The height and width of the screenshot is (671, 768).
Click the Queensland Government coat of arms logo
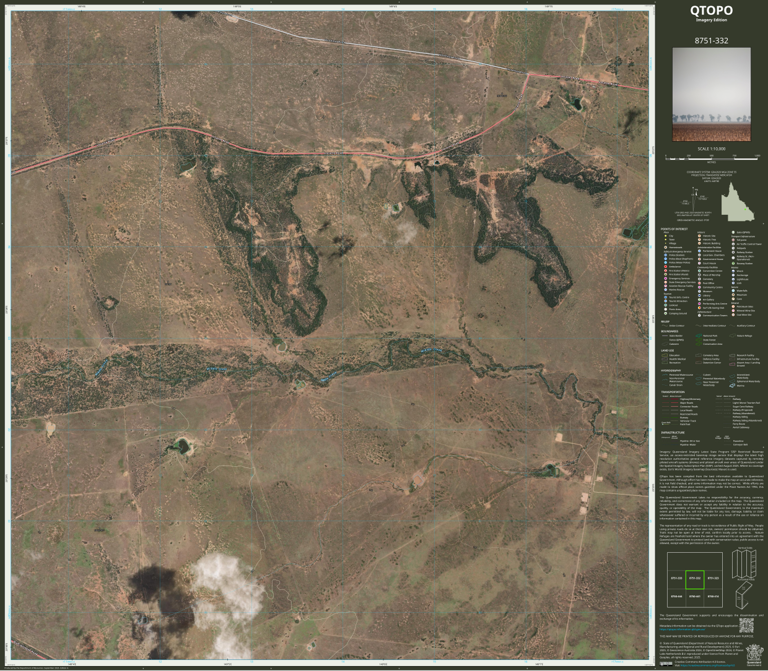point(754,654)
